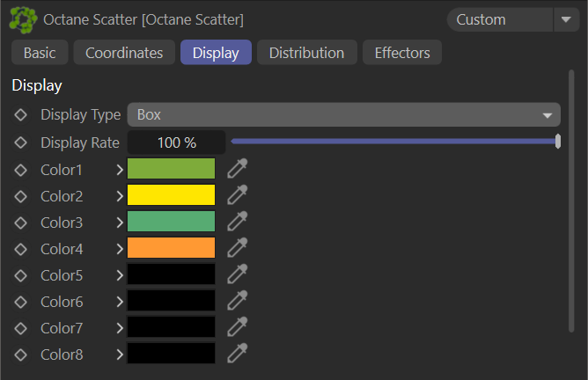
Task: Open the Display Type dropdown
Action: point(343,115)
